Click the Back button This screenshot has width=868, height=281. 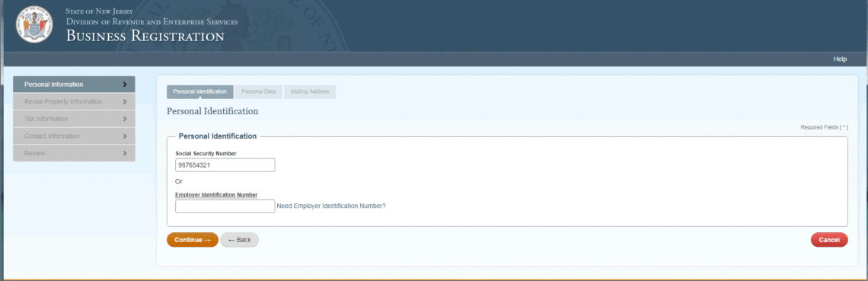click(x=239, y=240)
